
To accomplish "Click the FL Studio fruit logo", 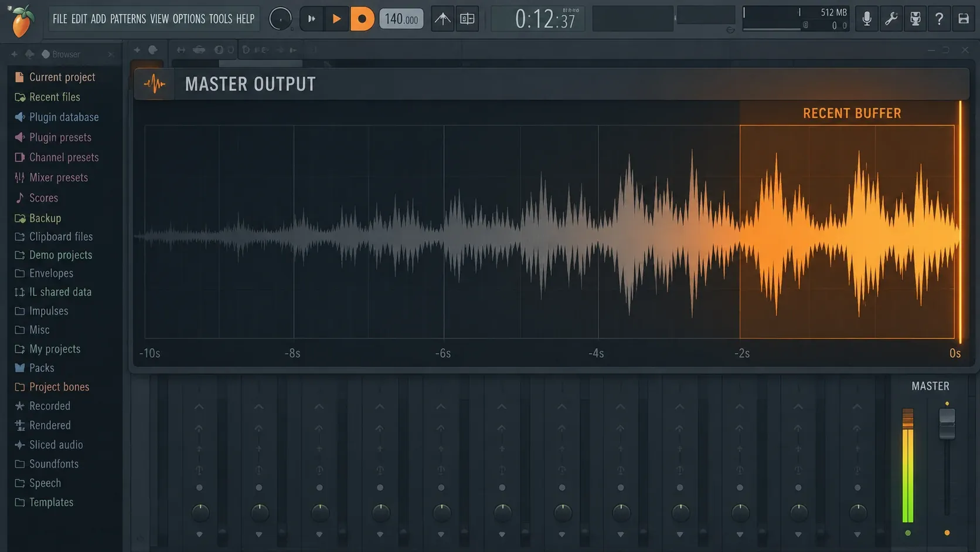I will click(22, 21).
